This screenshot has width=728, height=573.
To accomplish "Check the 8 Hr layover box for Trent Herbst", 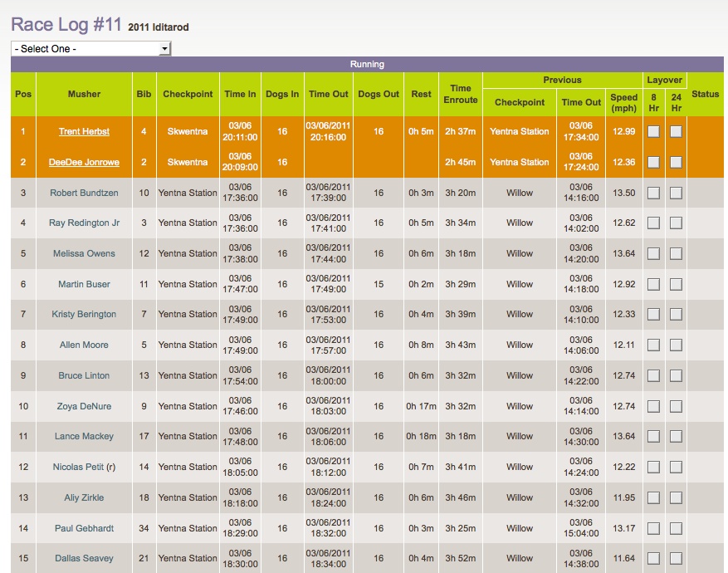I will 654,131.
